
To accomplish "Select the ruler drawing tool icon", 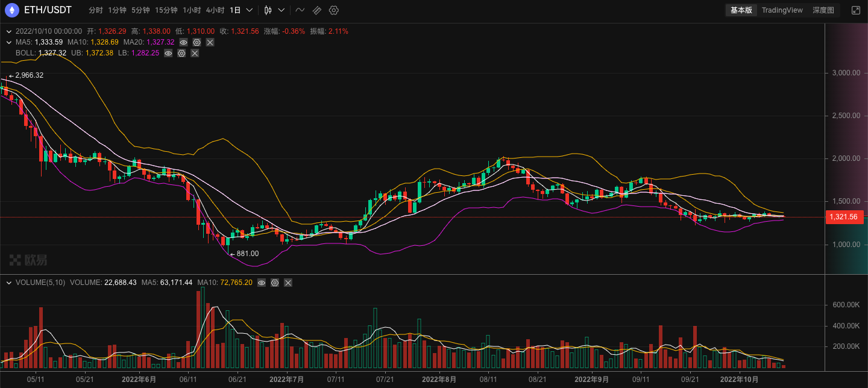I will (x=316, y=10).
